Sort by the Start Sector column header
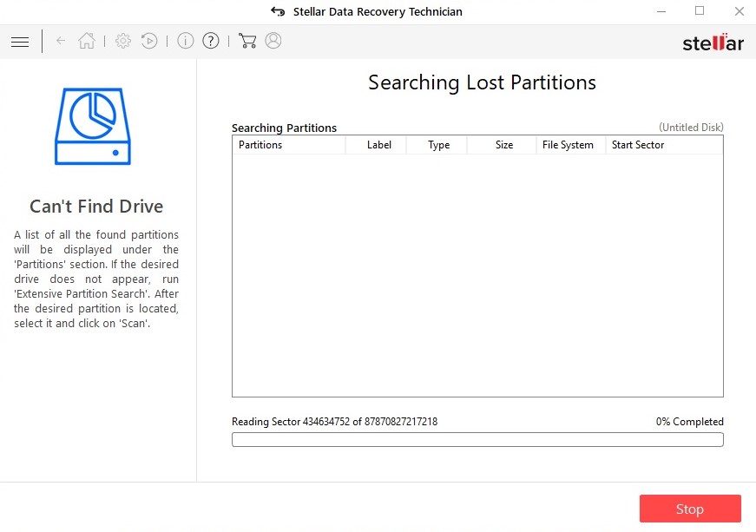The image size is (756, 532). [664, 145]
